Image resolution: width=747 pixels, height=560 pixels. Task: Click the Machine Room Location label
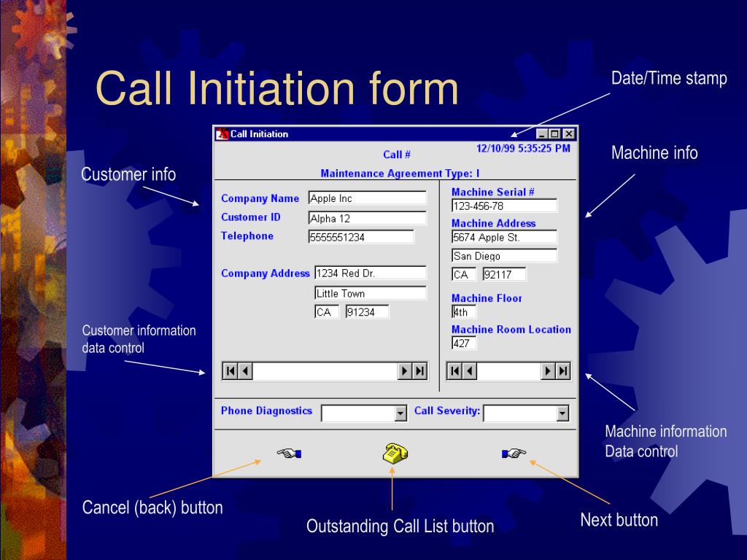(511, 330)
